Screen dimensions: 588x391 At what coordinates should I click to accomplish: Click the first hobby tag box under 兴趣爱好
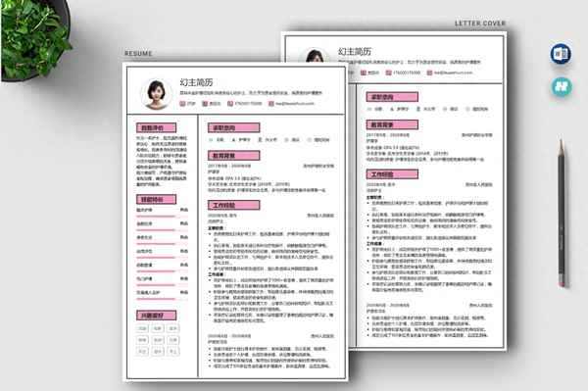142,328
